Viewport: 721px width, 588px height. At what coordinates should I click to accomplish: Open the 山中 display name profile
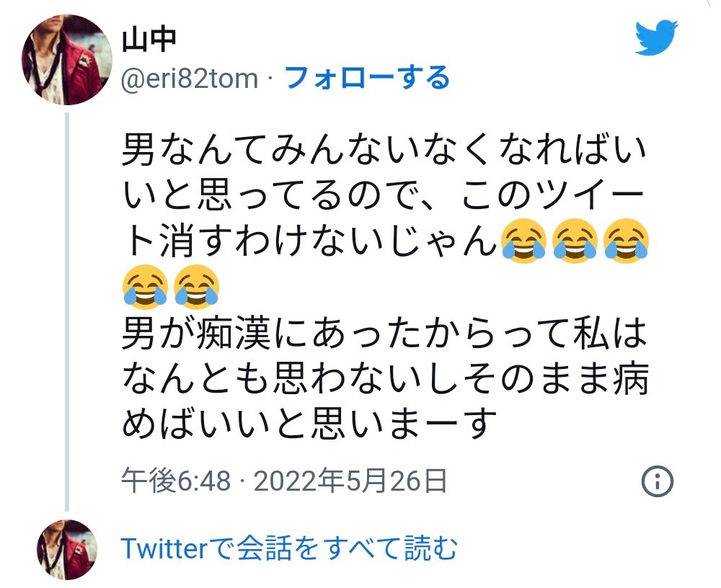pos(149,40)
